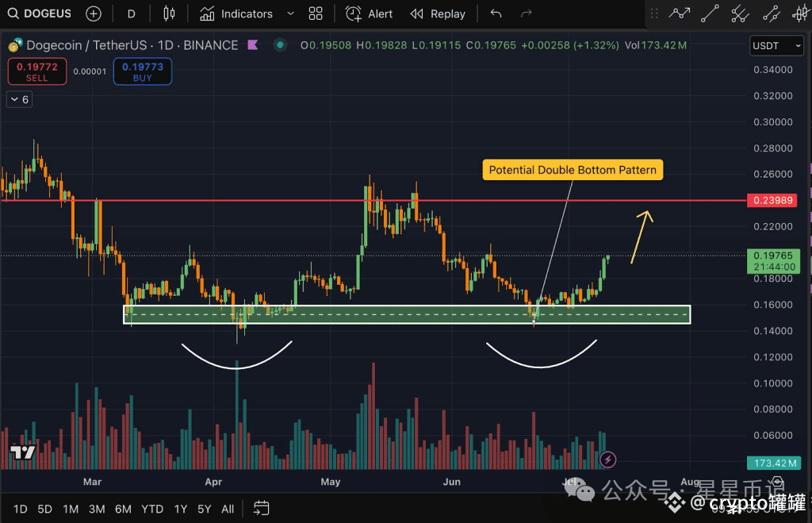The width and height of the screenshot is (812, 523).
Task: Click the 0.19772 SELL button
Action: coord(36,71)
